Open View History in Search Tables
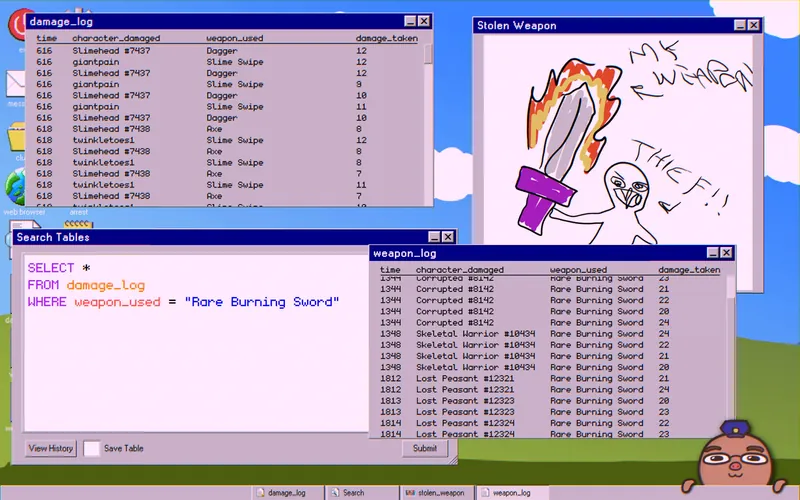The height and width of the screenshot is (500, 800). [x=51, y=448]
